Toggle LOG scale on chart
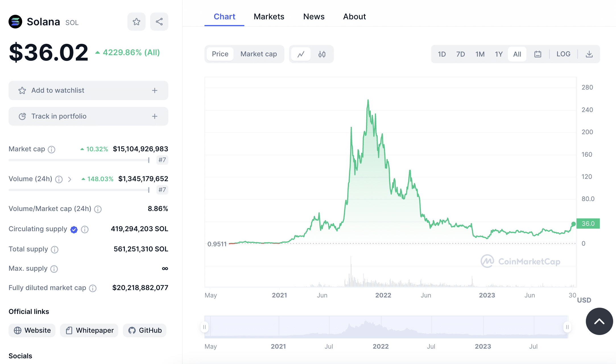This screenshot has width=616, height=364. coord(563,54)
